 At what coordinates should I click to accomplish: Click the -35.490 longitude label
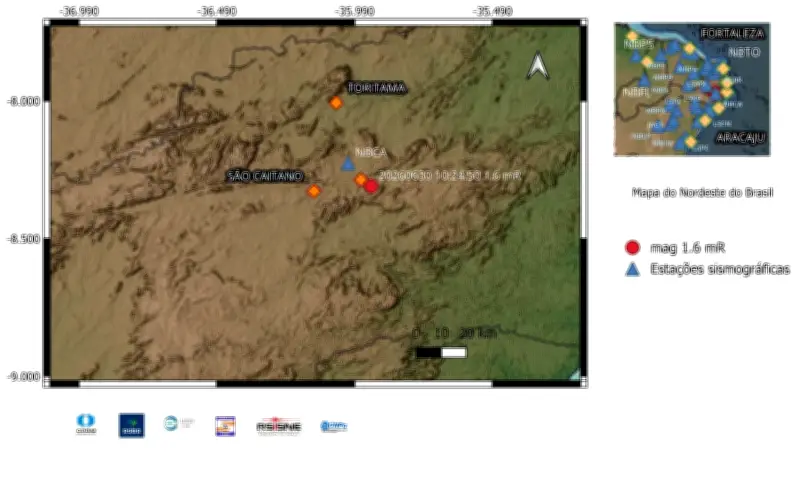pyautogui.click(x=492, y=11)
